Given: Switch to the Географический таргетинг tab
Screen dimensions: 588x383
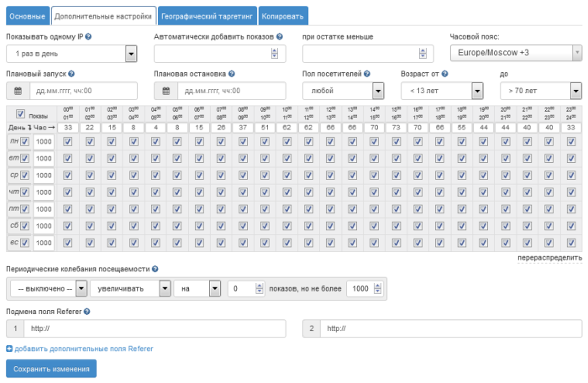Looking at the screenshot, I should [x=207, y=16].
